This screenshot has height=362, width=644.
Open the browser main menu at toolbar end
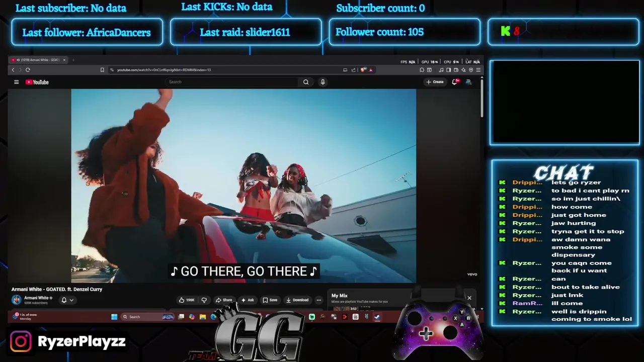(478, 70)
